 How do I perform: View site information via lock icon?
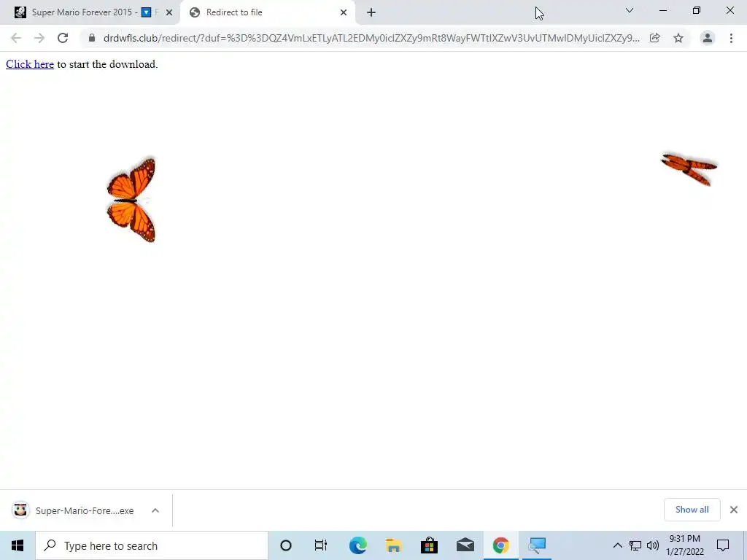pyautogui.click(x=92, y=38)
